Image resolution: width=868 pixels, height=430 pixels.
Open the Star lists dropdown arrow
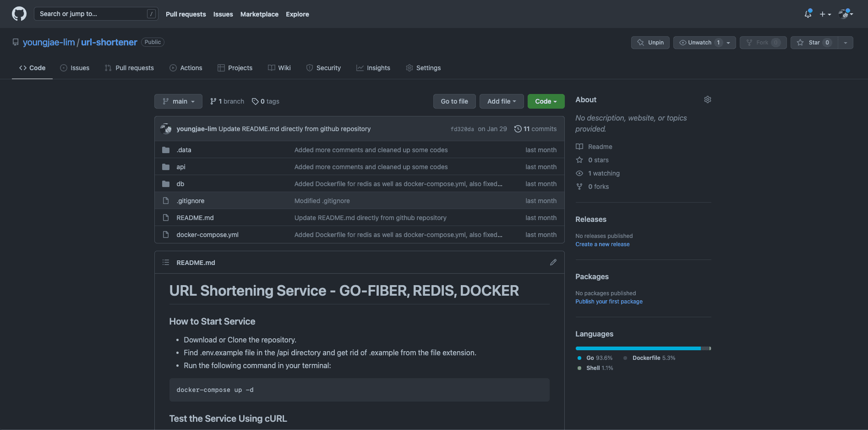tap(846, 43)
